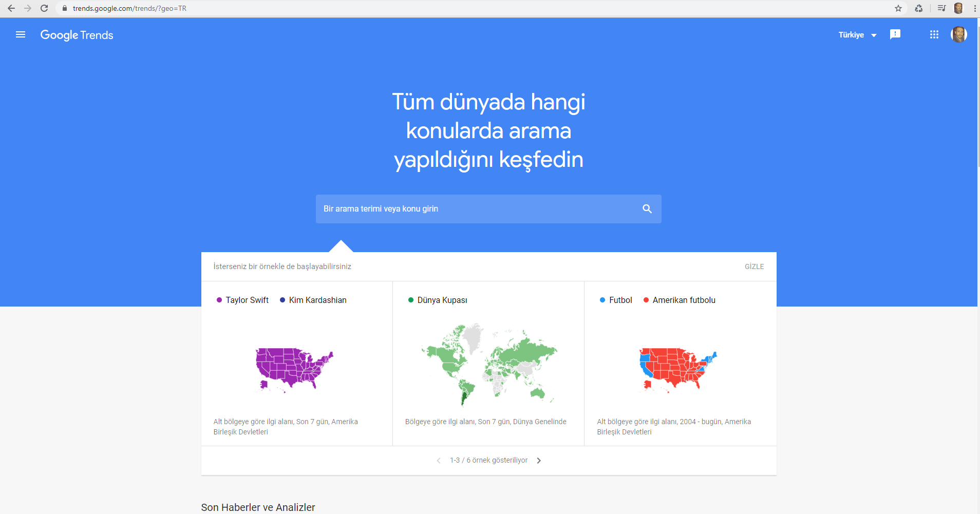Viewport: 980px width, 514px height.
Task: Click the green Dünya Kupası dot
Action: (x=411, y=300)
